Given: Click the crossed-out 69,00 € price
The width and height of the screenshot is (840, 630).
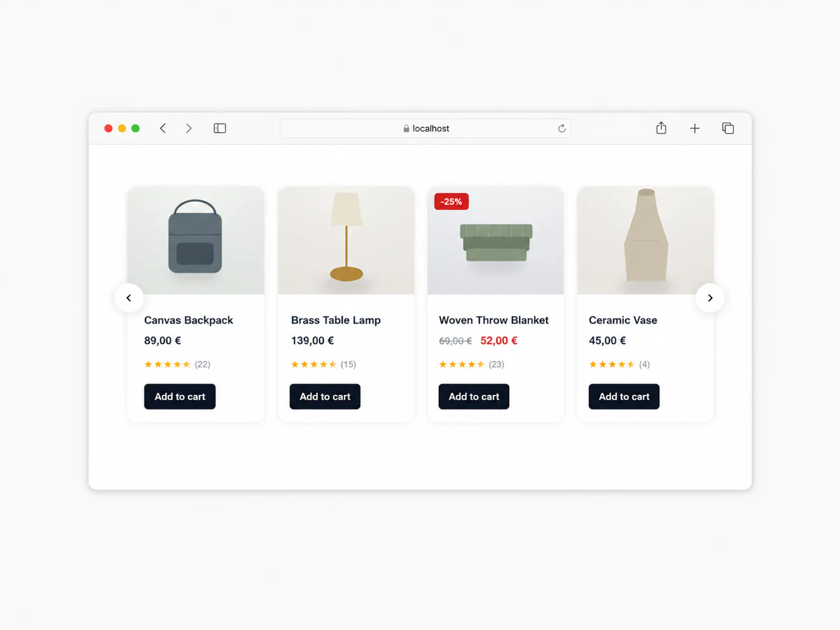Looking at the screenshot, I should 455,341.
